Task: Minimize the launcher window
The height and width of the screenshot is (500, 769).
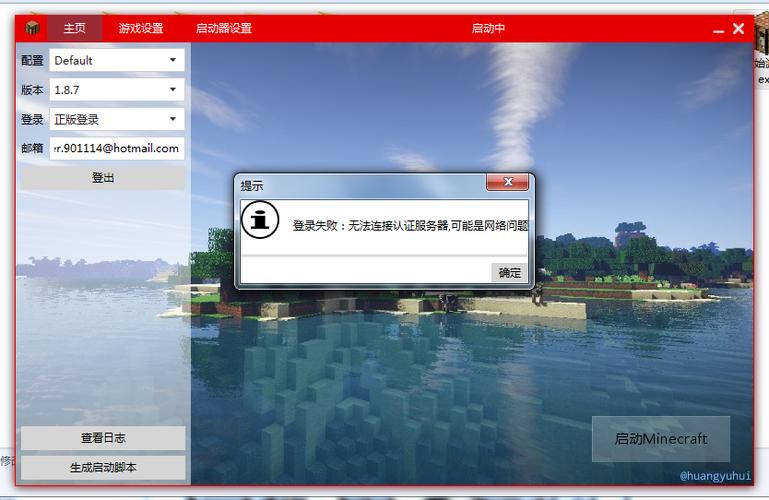Action: coord(718,30)
